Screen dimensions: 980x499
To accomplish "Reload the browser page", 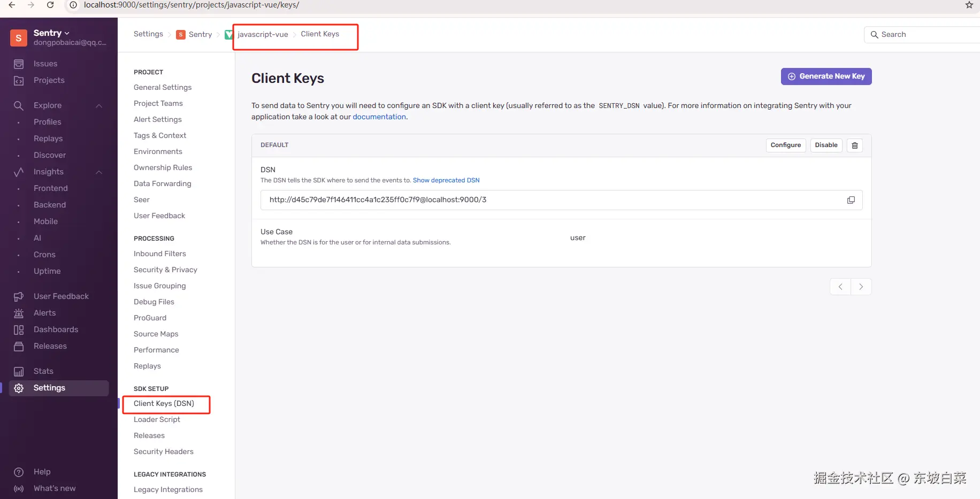I will click(x=50, y=5).
